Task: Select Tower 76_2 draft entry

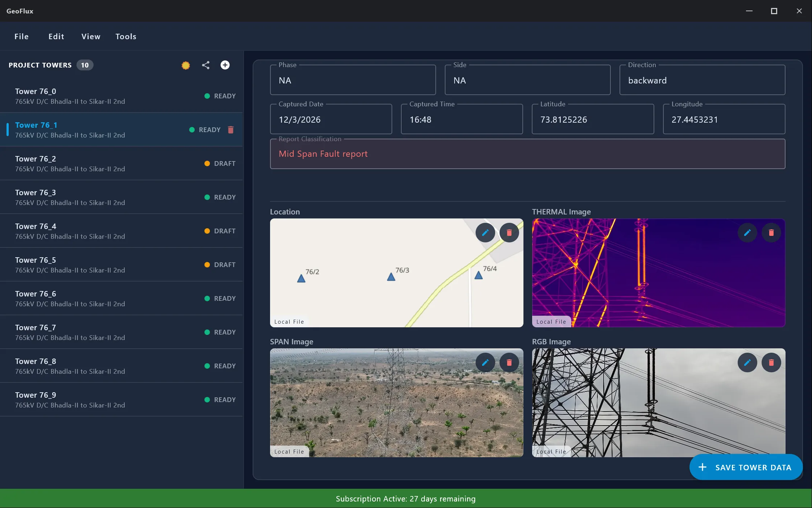Action: (121, 164)
